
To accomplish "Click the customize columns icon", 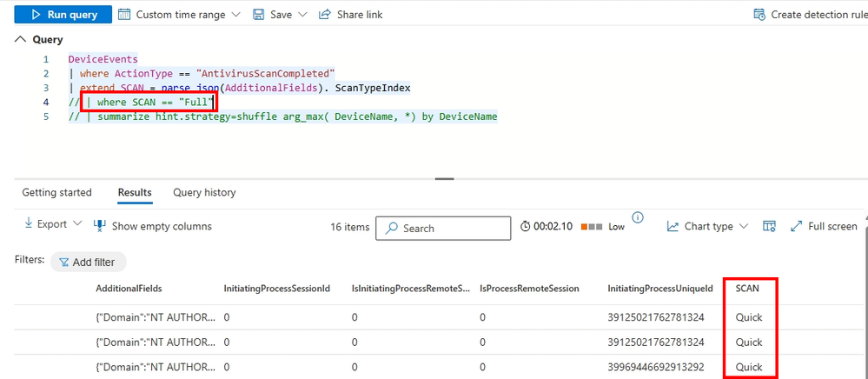I will 769,226.
